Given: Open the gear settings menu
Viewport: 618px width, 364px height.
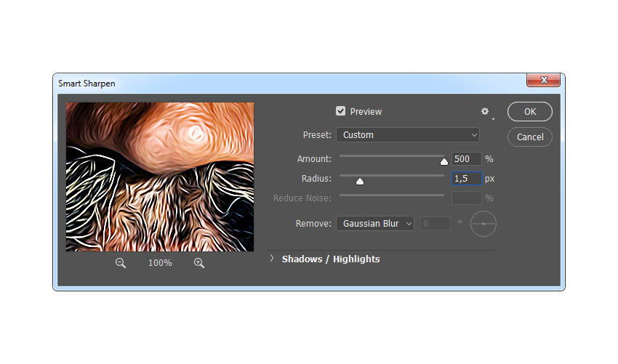Looking at the screenshot, I should point(485,111).
